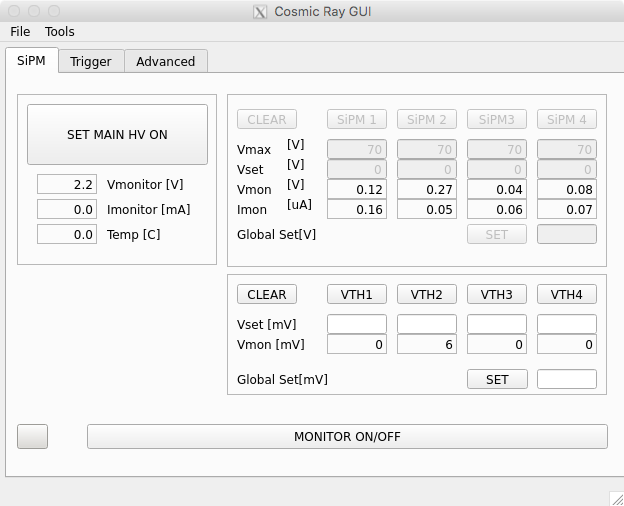
Task: Click the CLEAR button in threshold panel
Action: (267, 294)
